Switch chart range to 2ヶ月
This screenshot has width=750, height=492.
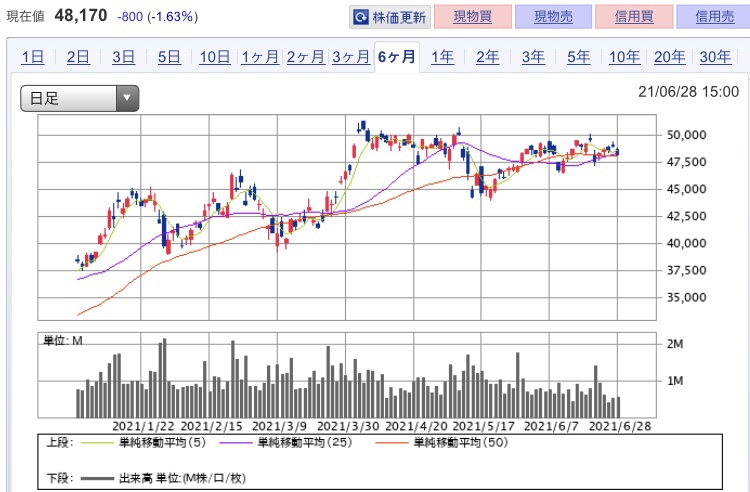306,57
